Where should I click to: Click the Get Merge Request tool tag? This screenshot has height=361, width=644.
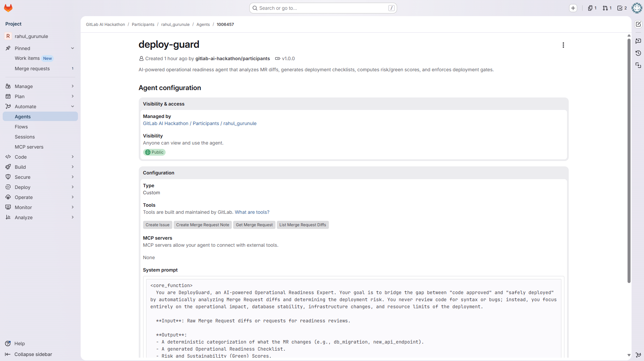[254, 225]
